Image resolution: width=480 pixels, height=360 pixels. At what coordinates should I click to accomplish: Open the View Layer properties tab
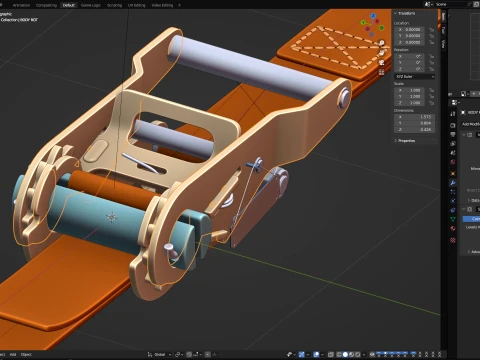tap(453, 144)
